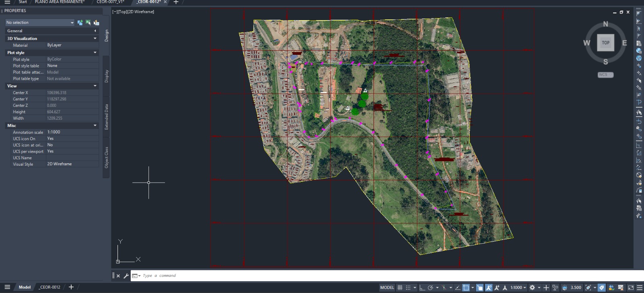The height and width of the screenshot is (293, 644).
Task: Toggle isometric drafting in status bar
Action: pyautogui.click(x=444, y=287)
